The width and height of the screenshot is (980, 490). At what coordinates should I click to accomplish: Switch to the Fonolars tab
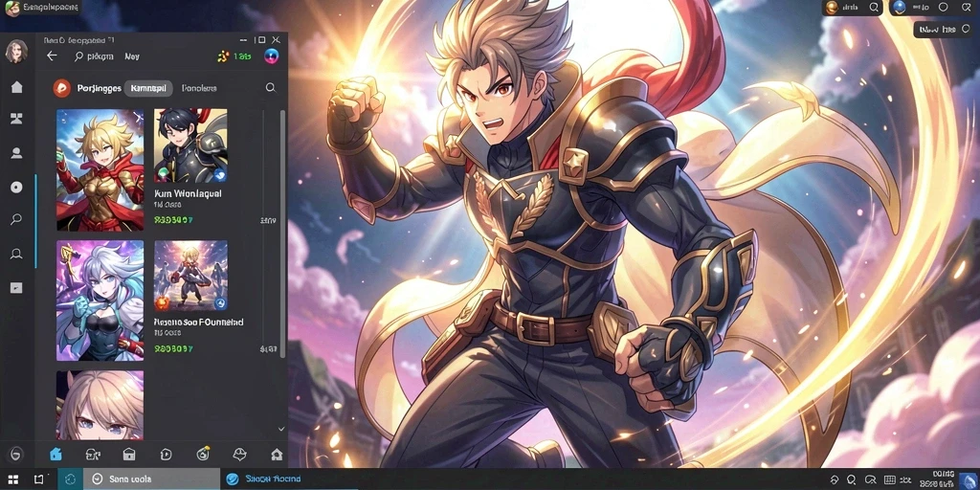tap(199, 89)
